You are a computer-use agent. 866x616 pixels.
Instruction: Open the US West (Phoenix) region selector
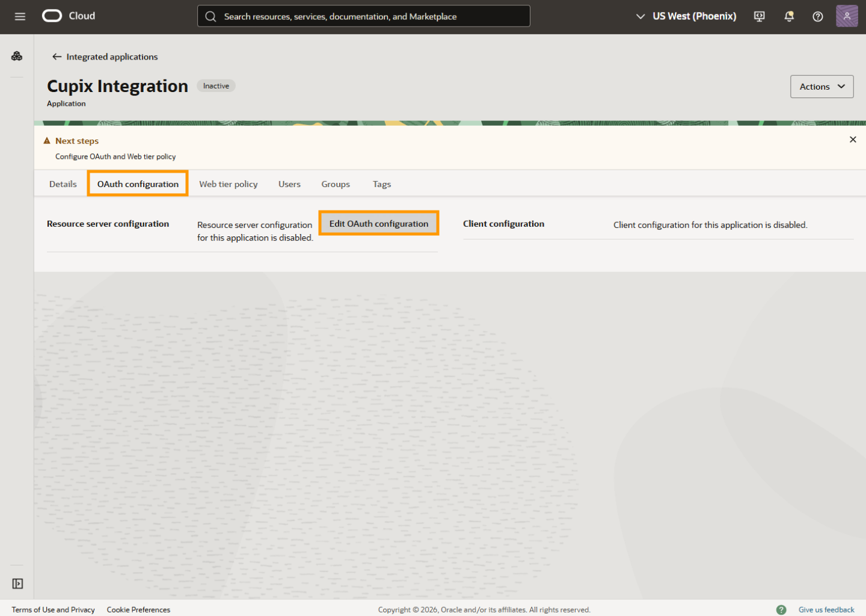pyautogui.click(x=686, y=16)
